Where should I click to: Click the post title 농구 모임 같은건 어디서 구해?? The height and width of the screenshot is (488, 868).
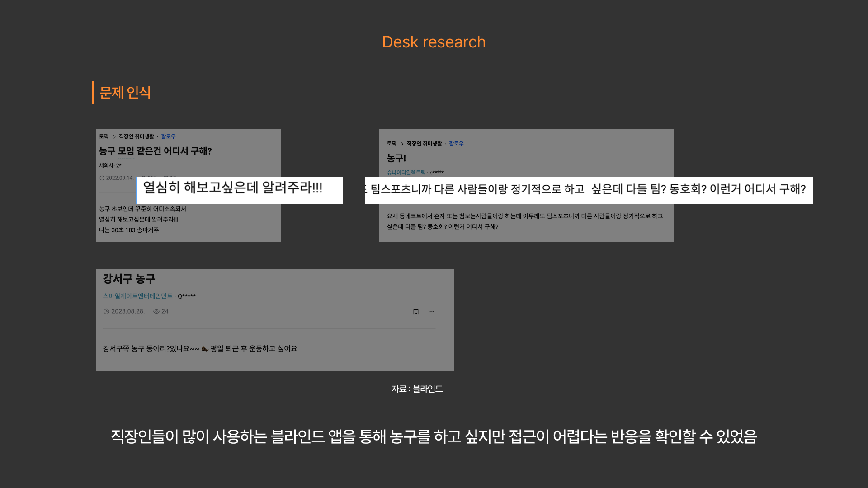[x=156, y=151]
